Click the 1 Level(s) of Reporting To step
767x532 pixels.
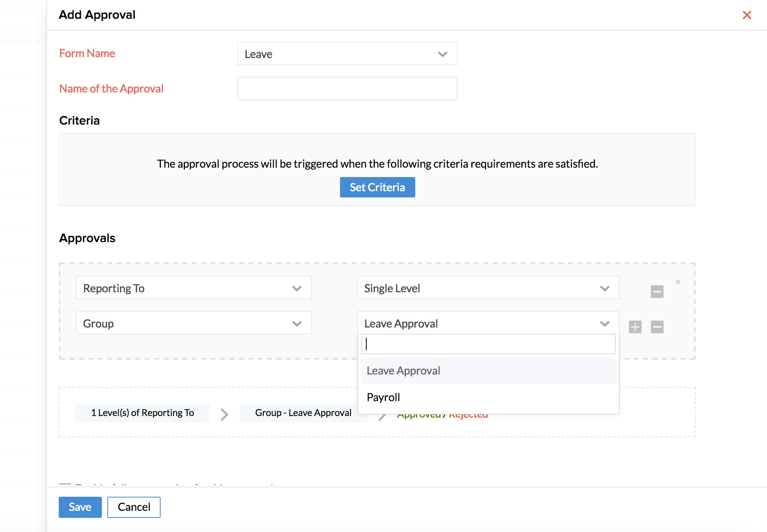tap(143, 413)
